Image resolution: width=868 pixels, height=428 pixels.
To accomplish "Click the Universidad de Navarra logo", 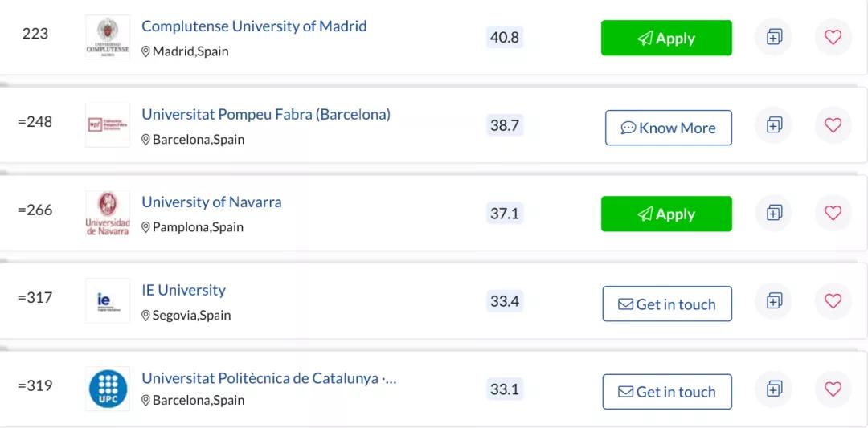I will pos(108,213).
